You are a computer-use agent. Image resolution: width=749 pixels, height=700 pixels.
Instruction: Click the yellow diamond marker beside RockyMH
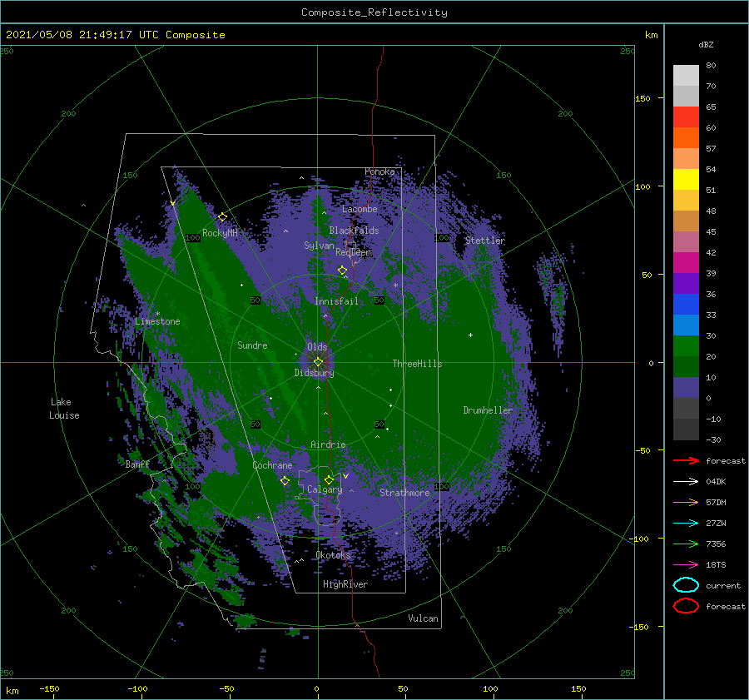[222, 217]
